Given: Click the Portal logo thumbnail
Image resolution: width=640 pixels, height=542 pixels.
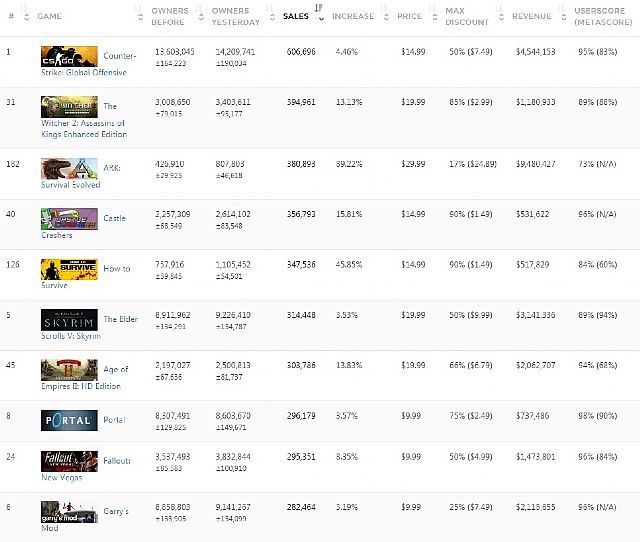Looking at the screenshot, I should pos(69,422).
